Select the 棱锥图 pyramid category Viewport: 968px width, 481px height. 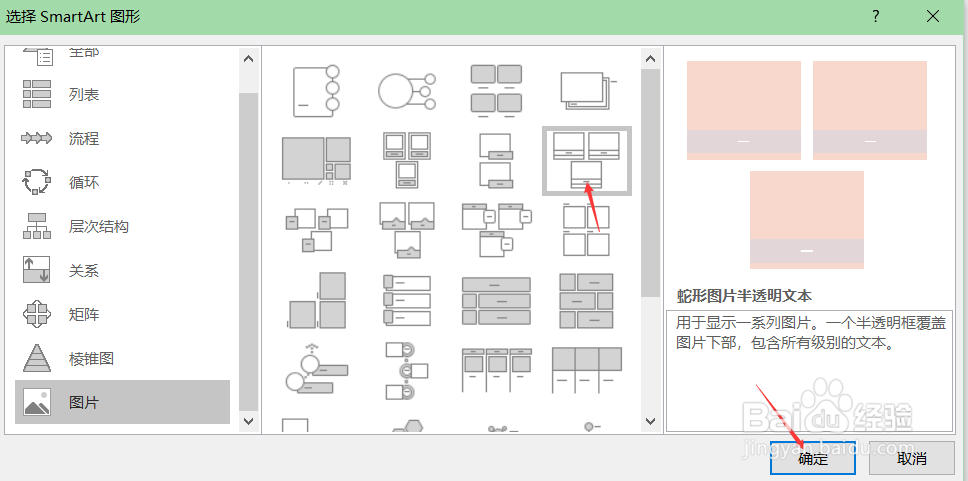tap(122, 359)
